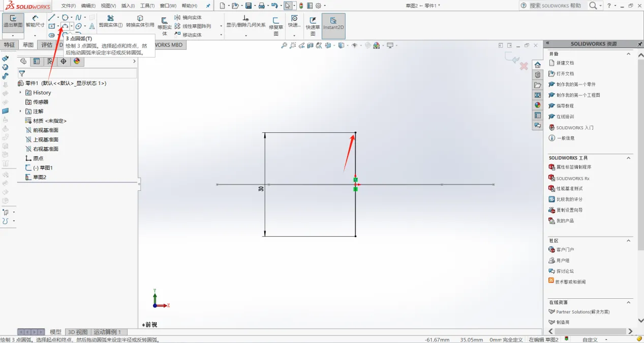Select the 3 Point Arc tool icon

click(66, 26)
